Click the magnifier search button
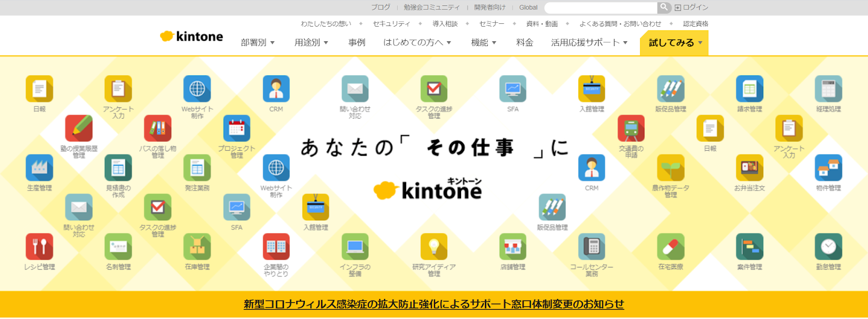This screenshot has width=868, height=319. click(x=665, y=7)
